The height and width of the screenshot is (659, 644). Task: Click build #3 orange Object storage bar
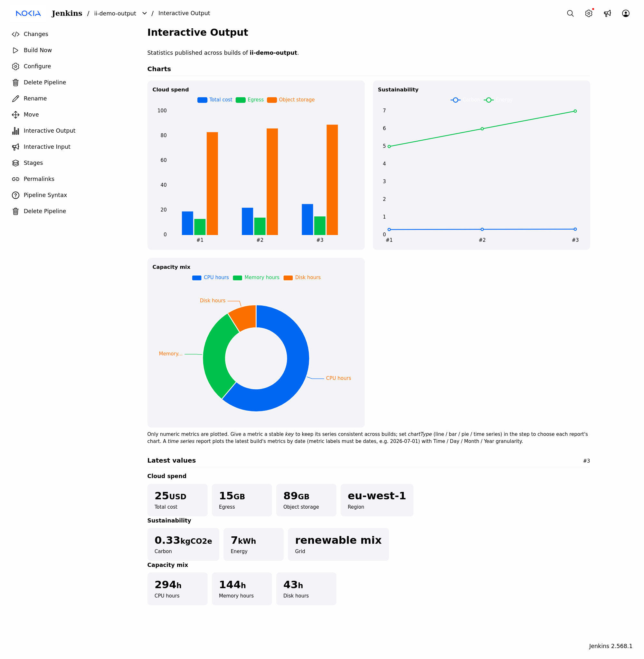(x=332, y=180)
